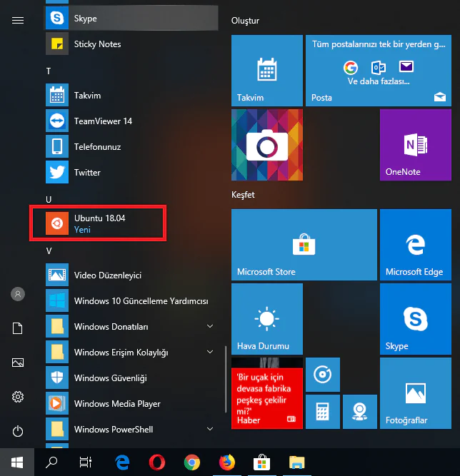Screen dimensions: 460x476
Task: Click the letter U group header
Action: [49, 199]
